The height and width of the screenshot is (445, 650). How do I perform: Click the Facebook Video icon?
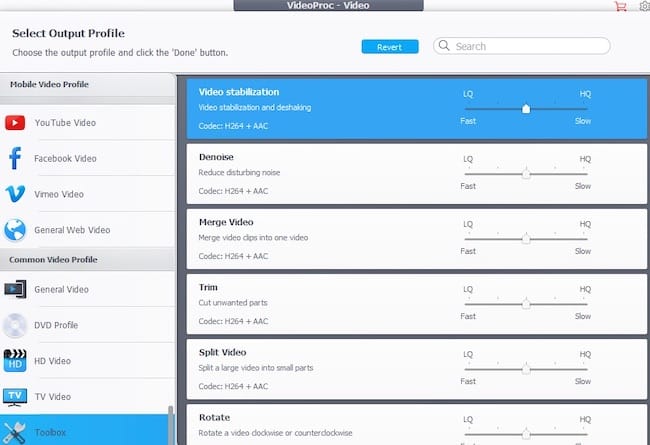pyautogui.click(x=15, y=158)
